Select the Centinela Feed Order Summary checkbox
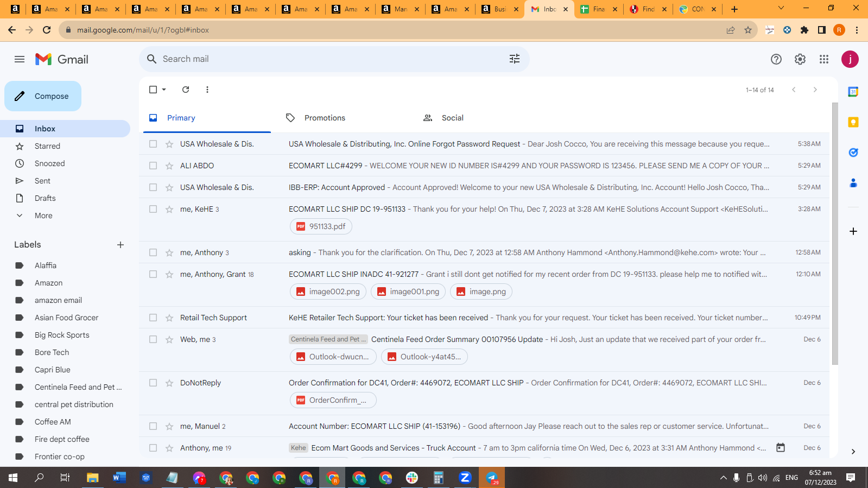The height and width of the screenshot is (488, 868). point(153,339)
